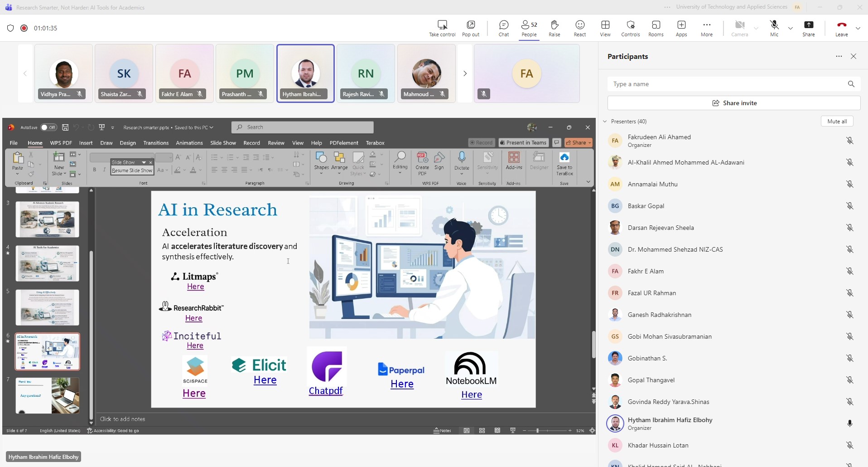Turn on the Camera
The width and height of the screenshot is (868, 467).
pos(739,28)
